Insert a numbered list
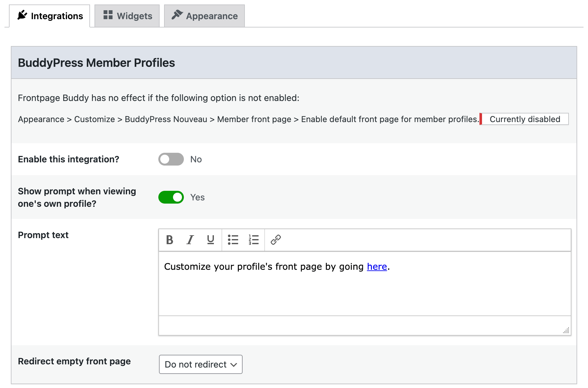588x388 pixels. (x=254, y=240)
